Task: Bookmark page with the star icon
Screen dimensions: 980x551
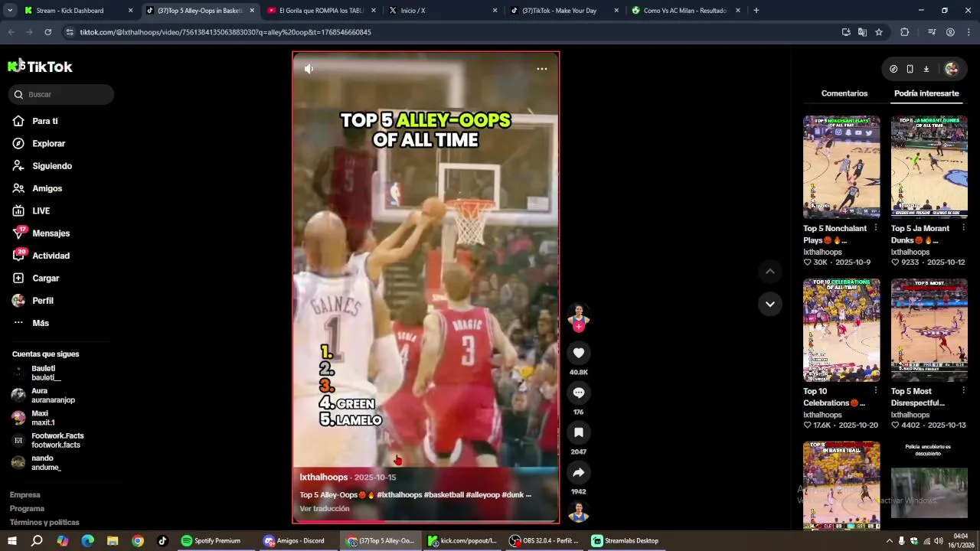Action: click(x=879, y=32)
